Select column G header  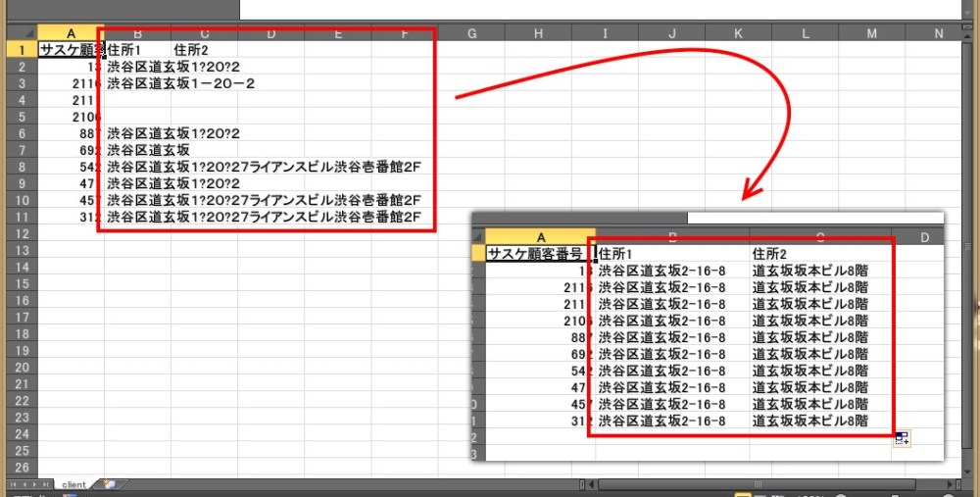click(472, 33)
